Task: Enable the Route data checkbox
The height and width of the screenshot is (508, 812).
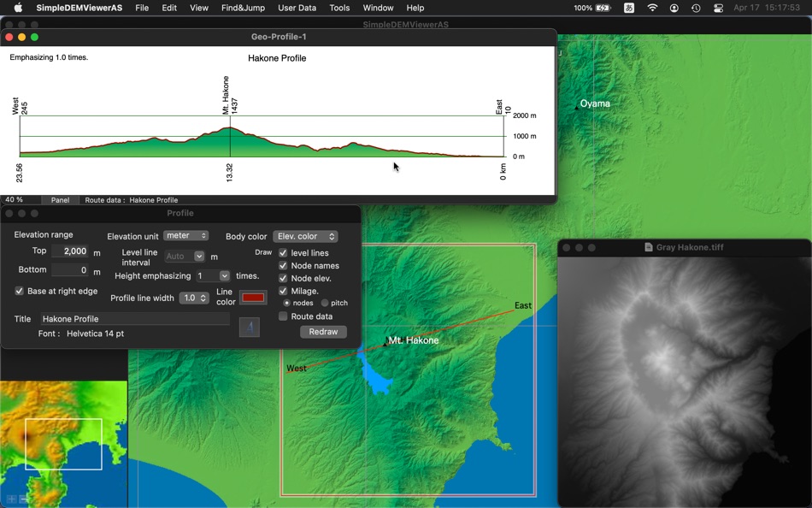Action: pyautogui.click(x=283, y=316)
